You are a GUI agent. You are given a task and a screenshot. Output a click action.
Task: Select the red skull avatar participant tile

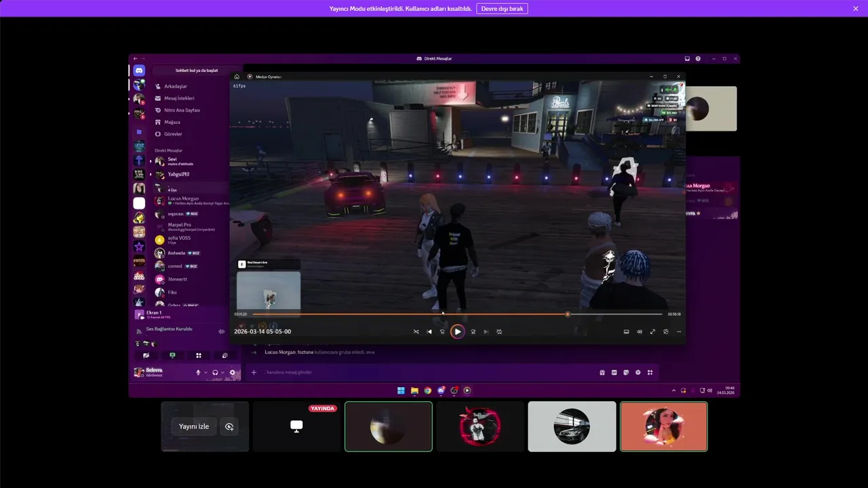click(480, 426)
